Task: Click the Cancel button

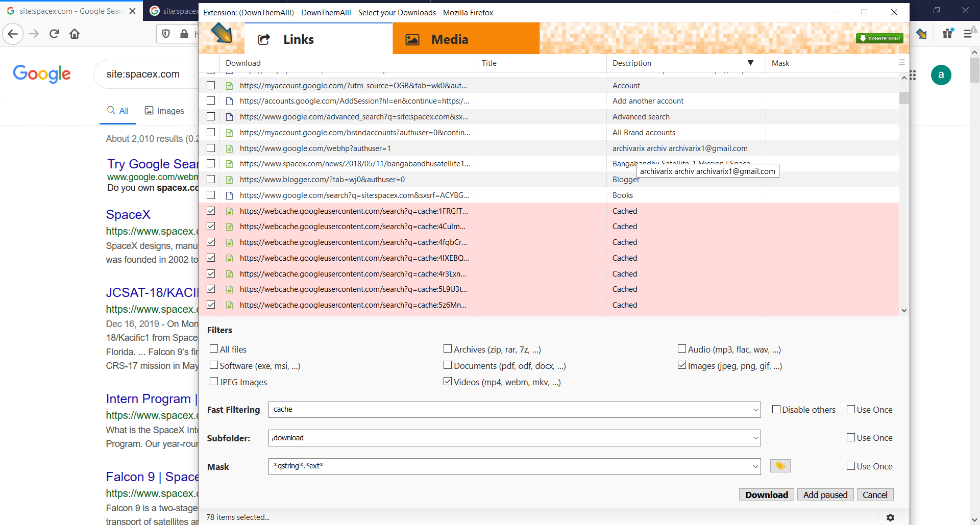Action: pos(875,495)
